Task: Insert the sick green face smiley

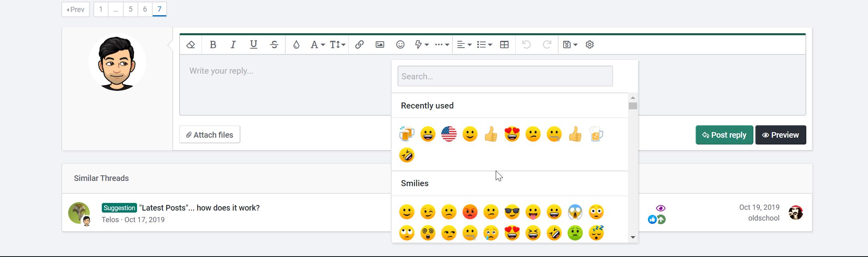Action: tap(575, 233)
